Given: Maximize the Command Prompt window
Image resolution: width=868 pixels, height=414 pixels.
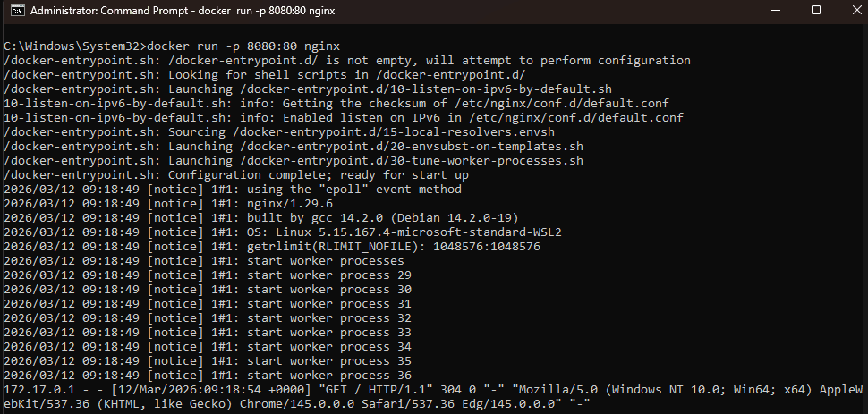Looking at the screenshot, I should 816,11.
